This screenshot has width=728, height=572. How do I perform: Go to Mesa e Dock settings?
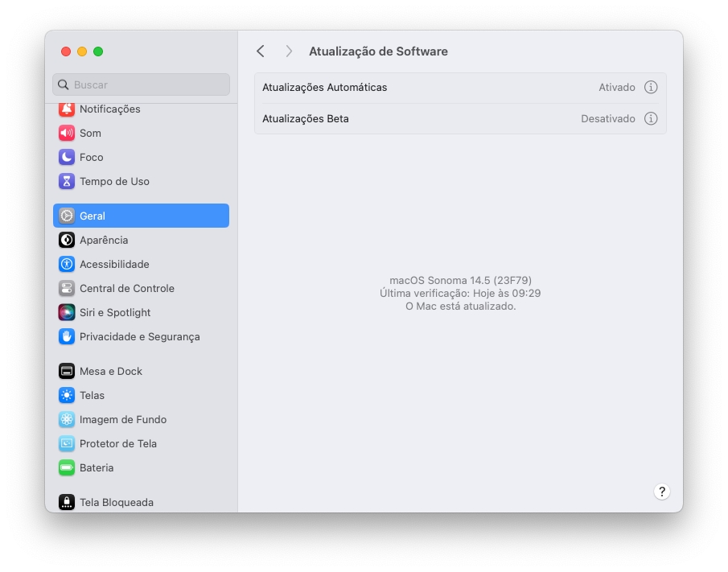pyautogui.click(x=110, y=372)
